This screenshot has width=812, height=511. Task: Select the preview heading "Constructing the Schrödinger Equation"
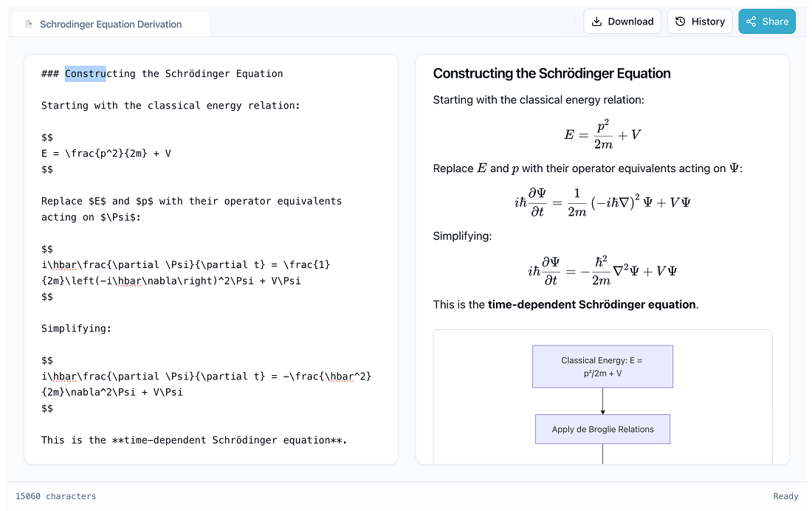[x=551, y=73]
